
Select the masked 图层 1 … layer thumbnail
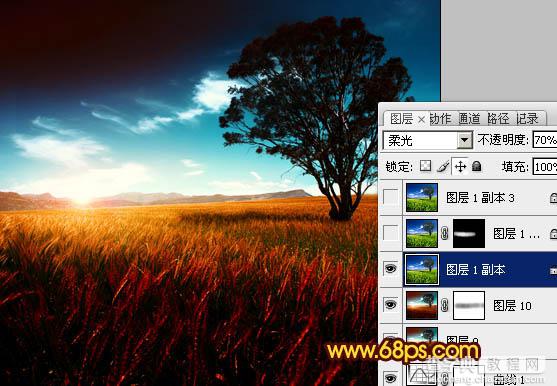coord(422,233)
